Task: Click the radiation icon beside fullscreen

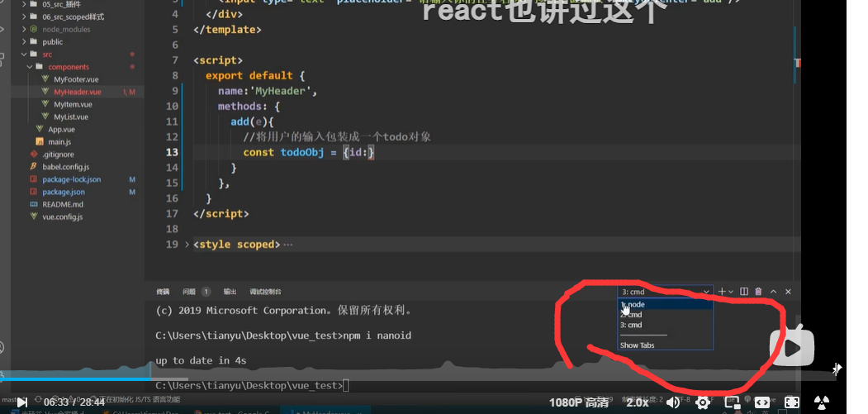Action: click(822, 402)
